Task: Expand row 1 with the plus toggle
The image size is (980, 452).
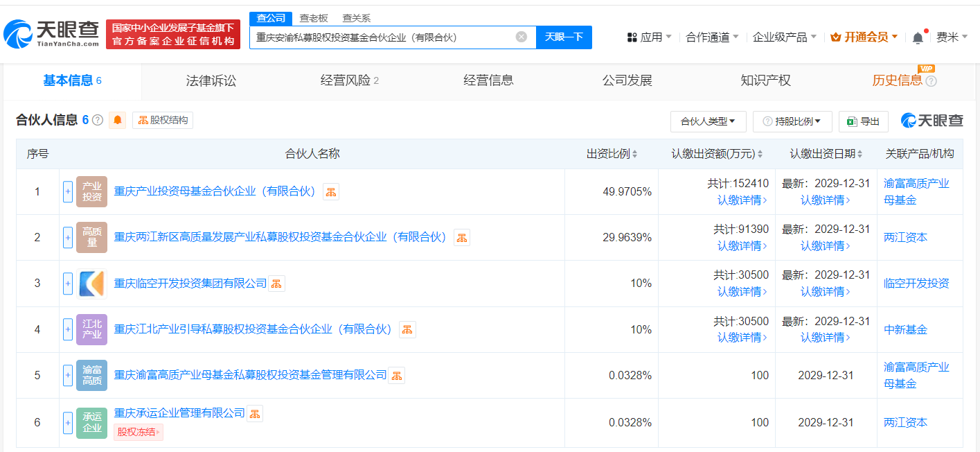Action: click(x=68, y=192)
